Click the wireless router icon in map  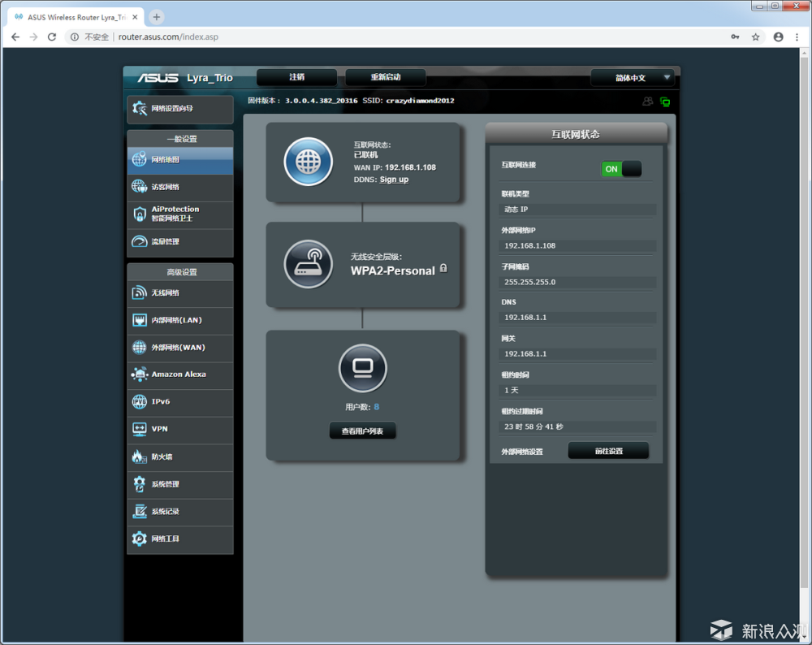point(308,264)
